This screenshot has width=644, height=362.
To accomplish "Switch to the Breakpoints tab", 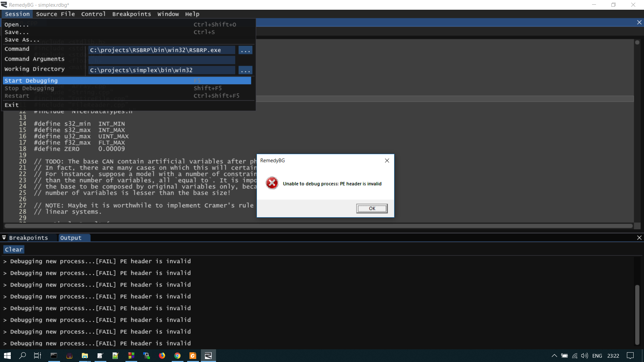I will pos(29,238).
